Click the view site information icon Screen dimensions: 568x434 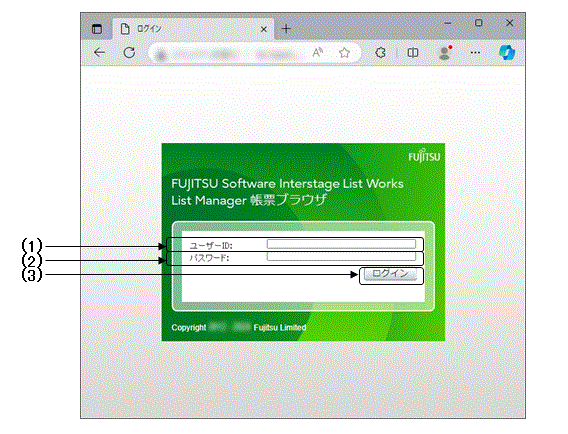point(162,54)
